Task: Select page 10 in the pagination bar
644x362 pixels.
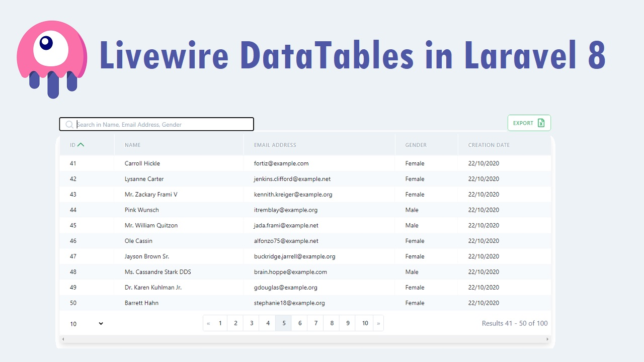Action: click(x=365, y=323)
